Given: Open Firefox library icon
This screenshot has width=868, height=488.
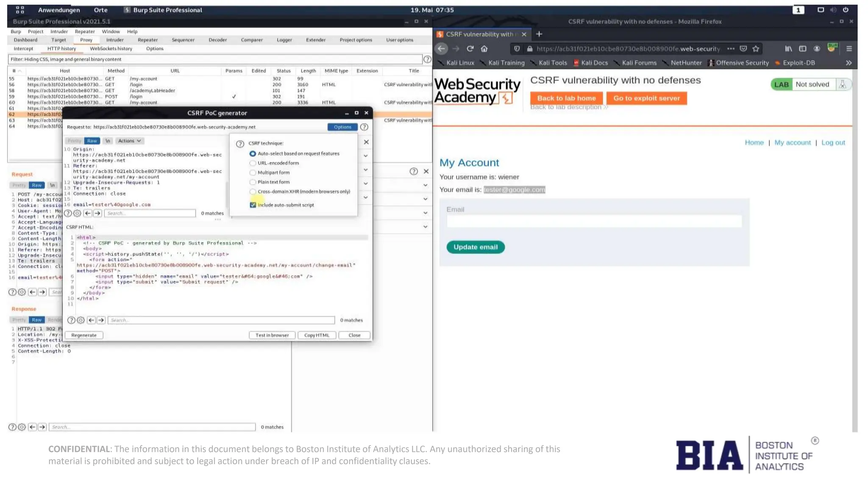Looking at the screenshot, I should pos(788,49).
